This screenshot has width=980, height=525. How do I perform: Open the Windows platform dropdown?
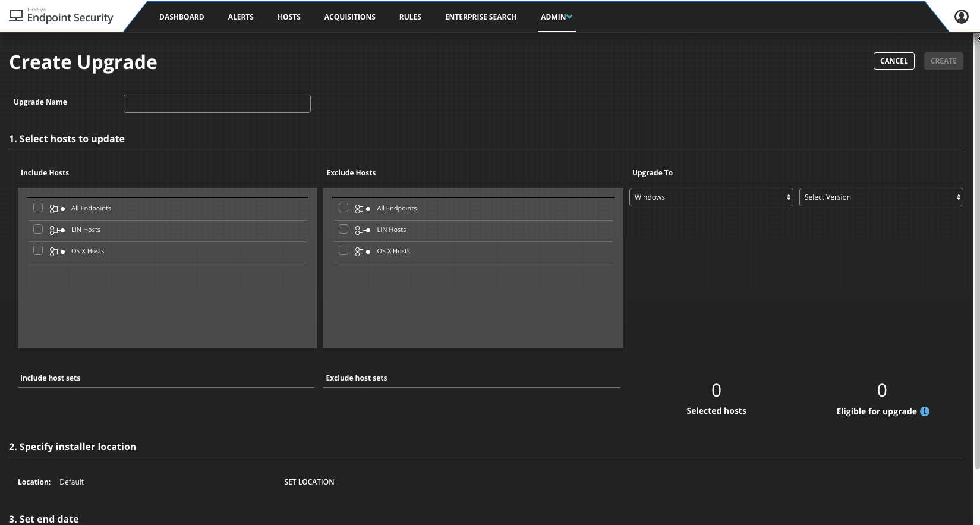point(711,197)
